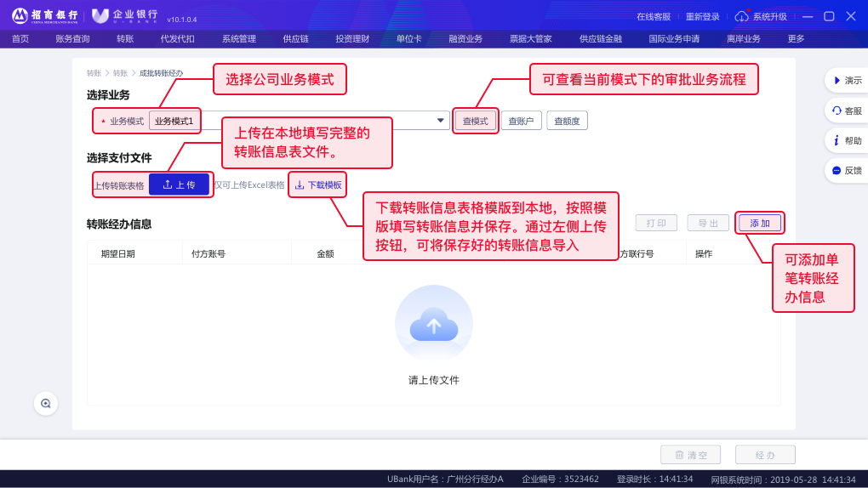Click the 付方账号 column header
868x488 pixels.
point(208,253)
